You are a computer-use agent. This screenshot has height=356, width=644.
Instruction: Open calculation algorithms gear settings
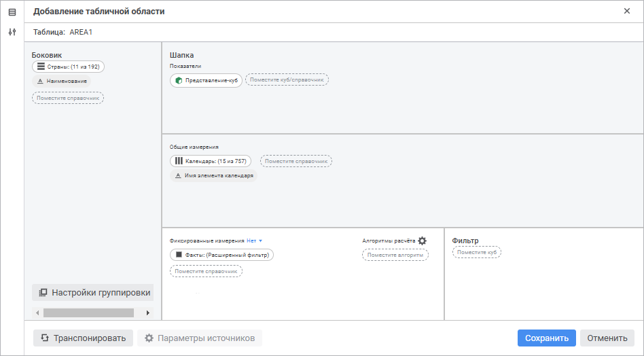point(422,241)
